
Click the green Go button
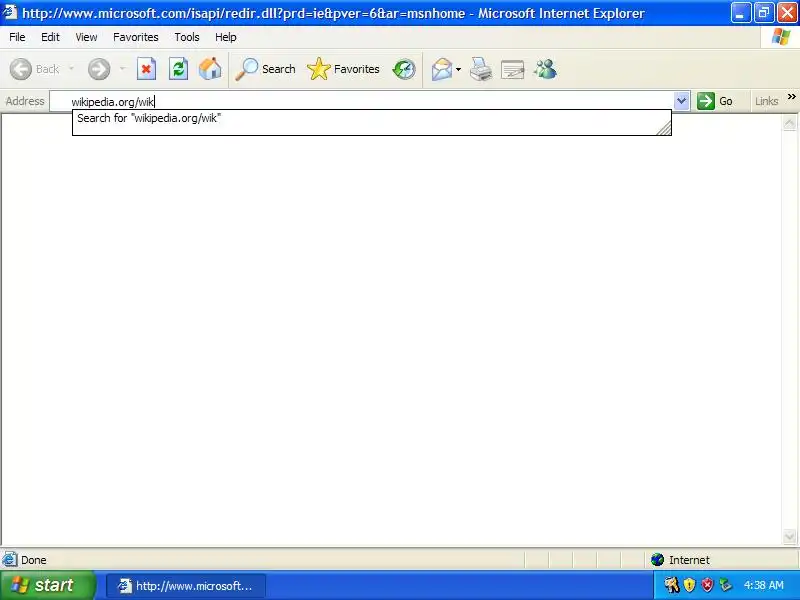coord(715,101)
